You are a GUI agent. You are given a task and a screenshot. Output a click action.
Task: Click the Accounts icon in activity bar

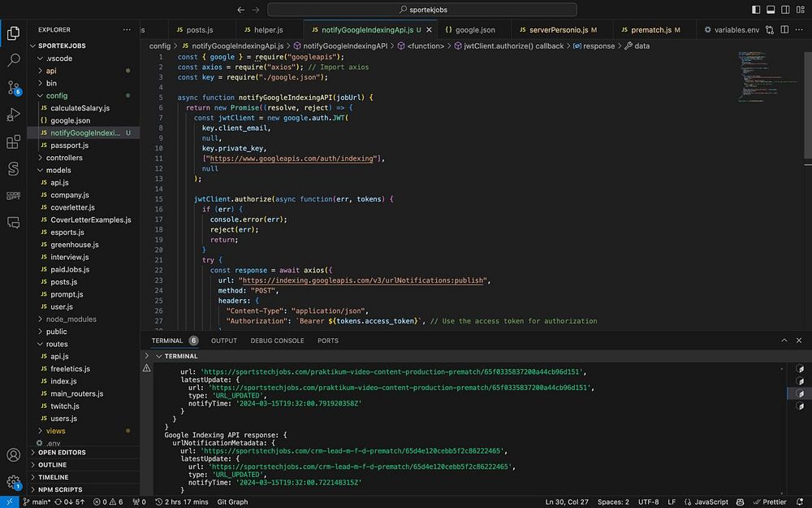[x=13, y=455]
